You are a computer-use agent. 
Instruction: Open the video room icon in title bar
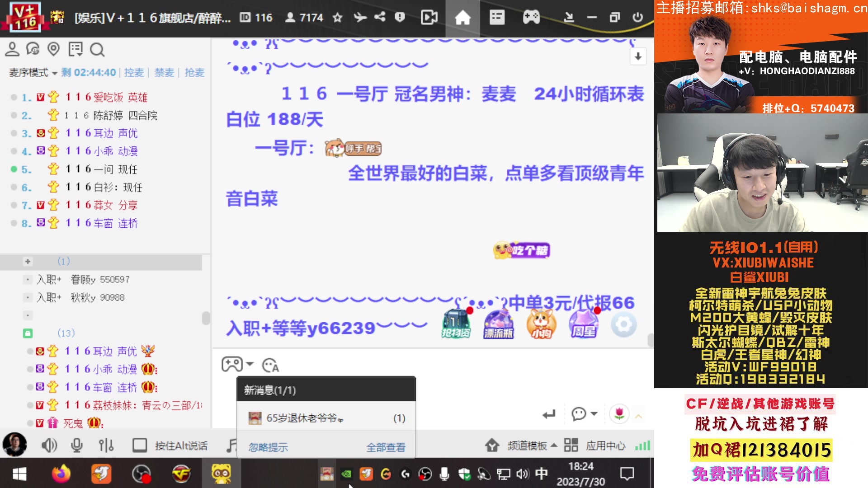(x=429, y=18)
